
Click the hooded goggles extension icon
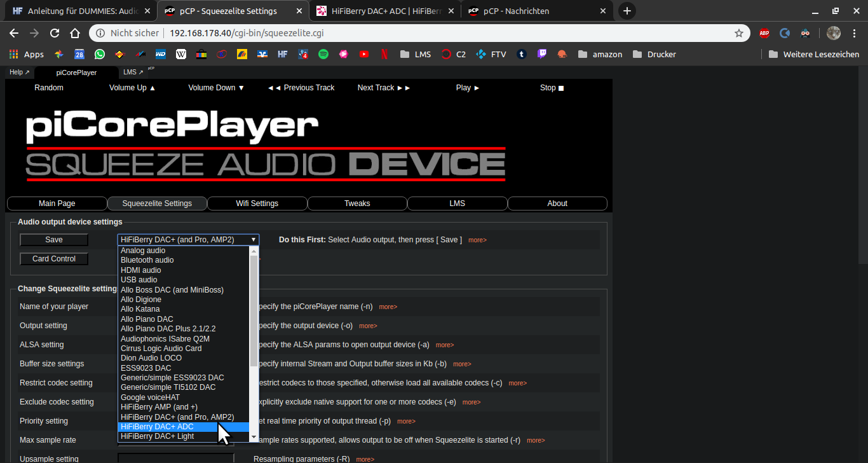click(x=805, y=33)
